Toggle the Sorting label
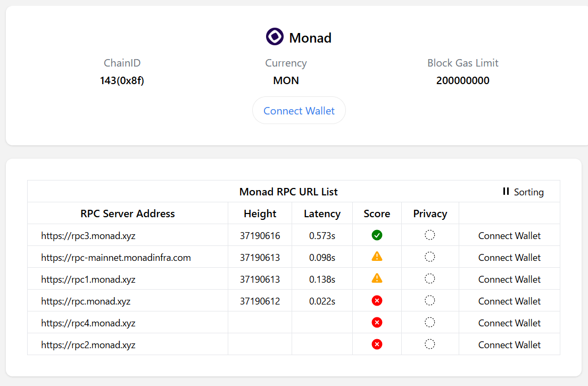 coord(529,192)
